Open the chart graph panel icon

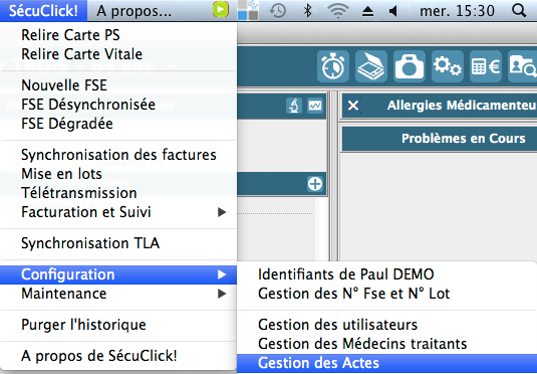pyautogui.click(x=315, y=105)
